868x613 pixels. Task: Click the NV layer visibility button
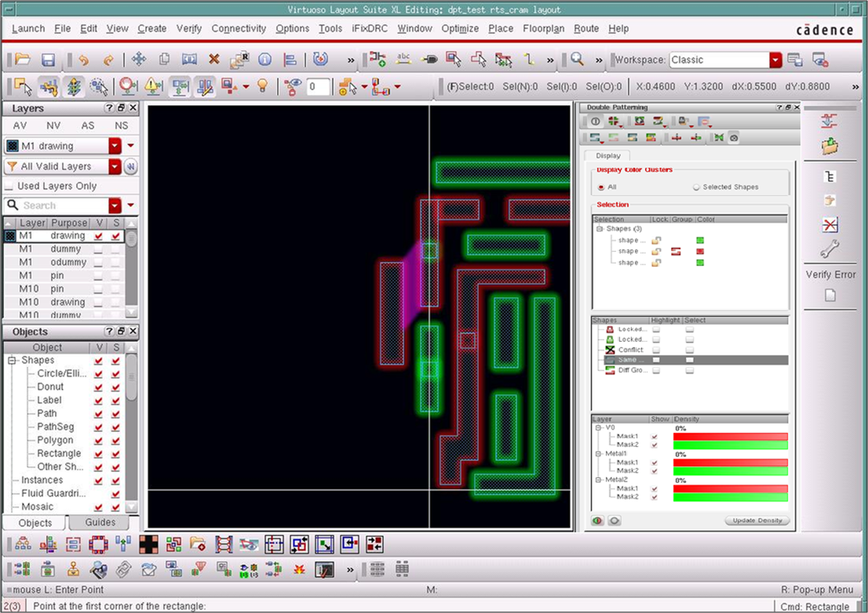53,125
